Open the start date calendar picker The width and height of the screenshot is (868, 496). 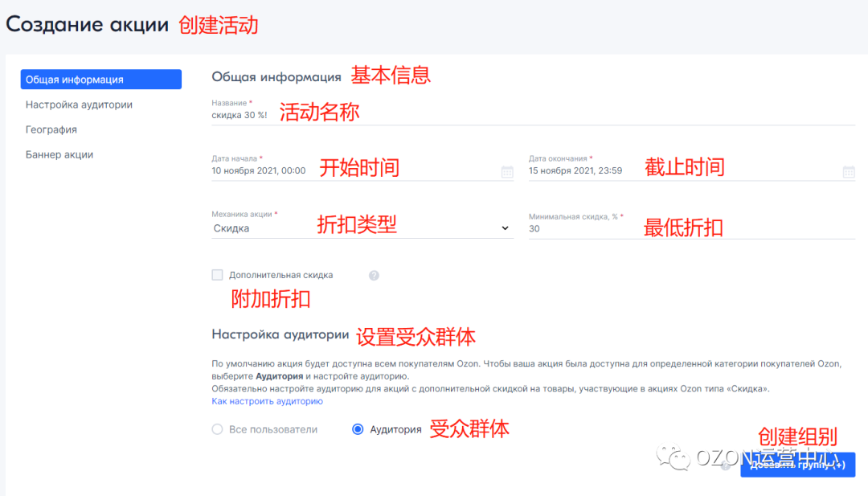tap(507, 170)
